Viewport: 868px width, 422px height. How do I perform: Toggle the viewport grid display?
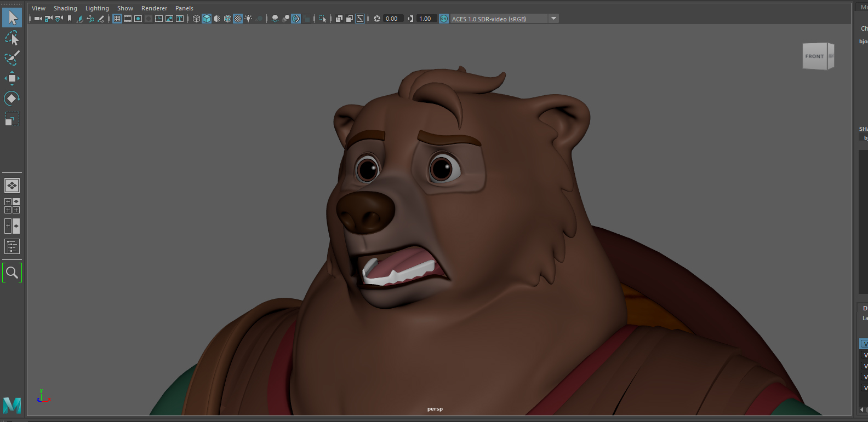117,19
